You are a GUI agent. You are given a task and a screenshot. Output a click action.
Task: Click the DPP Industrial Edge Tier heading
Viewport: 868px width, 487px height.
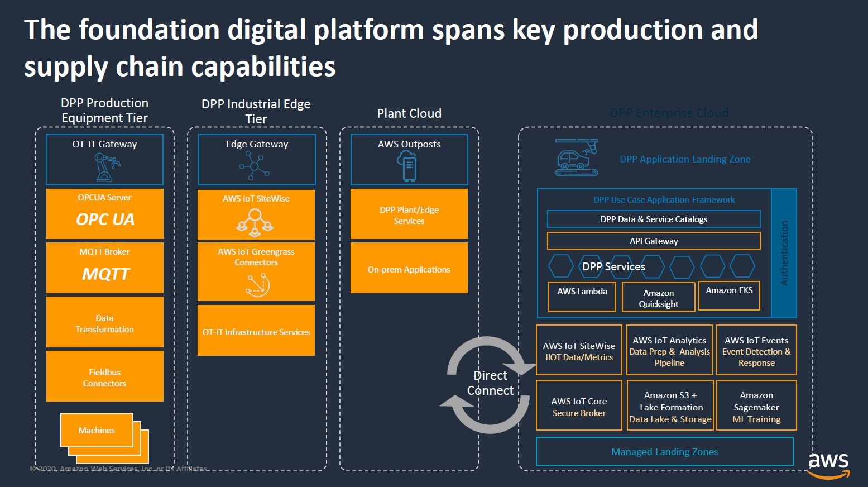(x=256, y=111)
